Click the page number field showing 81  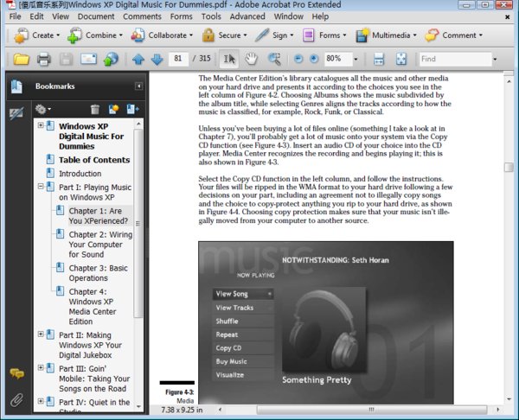[178, 59]
